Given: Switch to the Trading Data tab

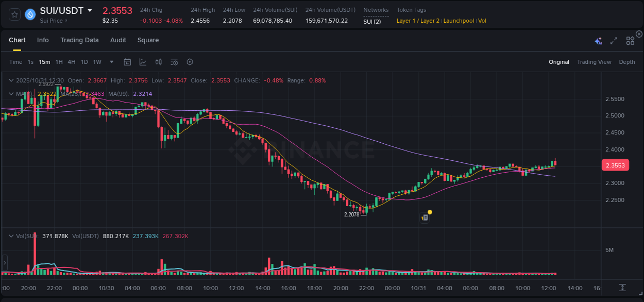Looking at the screenshot, I should pos(79,40).
